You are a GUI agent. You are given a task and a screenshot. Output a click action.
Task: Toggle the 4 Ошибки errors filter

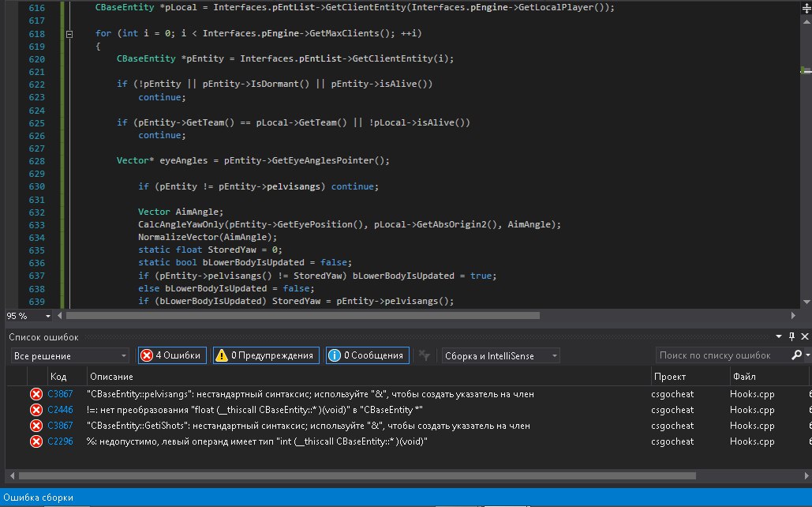pyautogui.click(x=172, y=355)
